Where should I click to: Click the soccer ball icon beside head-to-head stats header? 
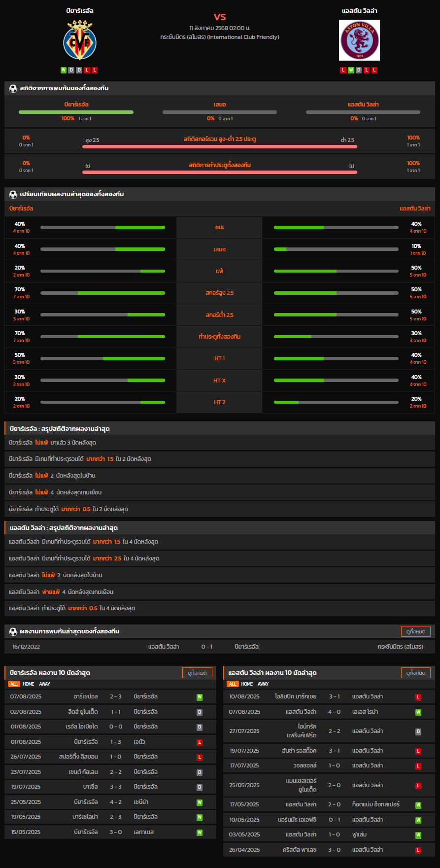(13, 88)
